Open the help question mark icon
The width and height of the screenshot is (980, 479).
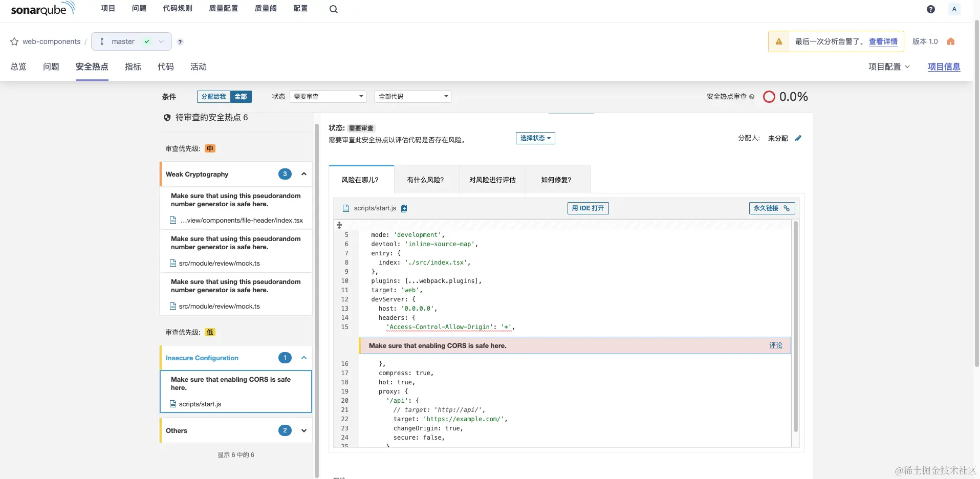coord(930,9)
